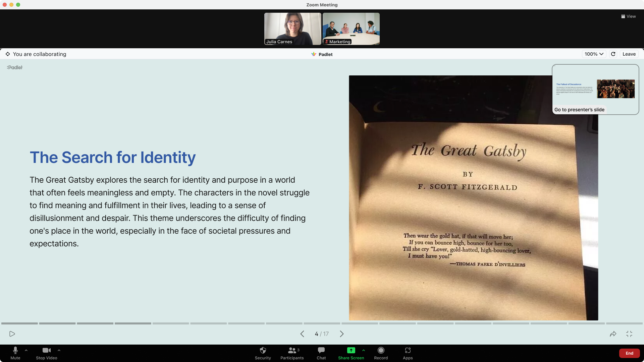Open the Chat panel
This screenshot has width=644, height=362.
pyautogui.click(x=321, y=353)
